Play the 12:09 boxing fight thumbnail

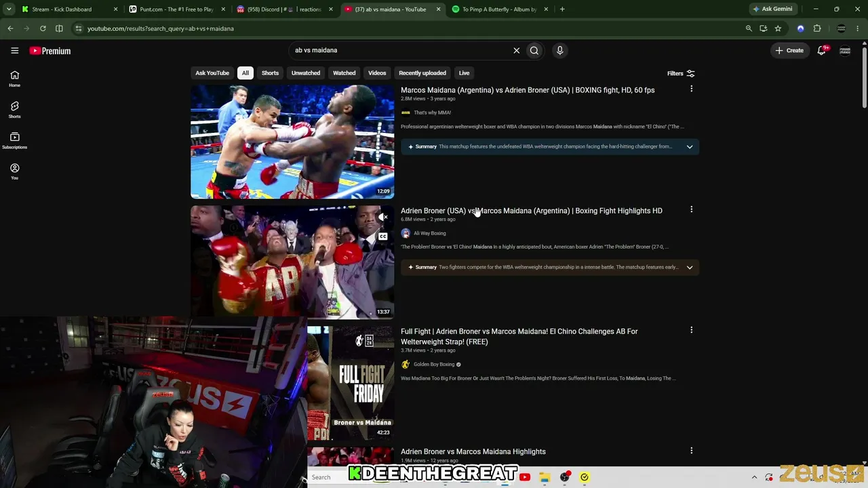point(292,142)
